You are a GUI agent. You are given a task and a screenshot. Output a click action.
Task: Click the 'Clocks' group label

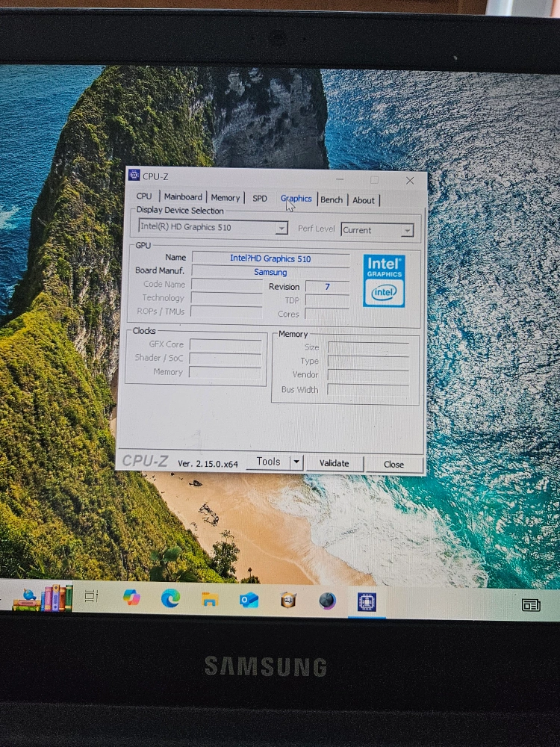(x=144, y=331)
